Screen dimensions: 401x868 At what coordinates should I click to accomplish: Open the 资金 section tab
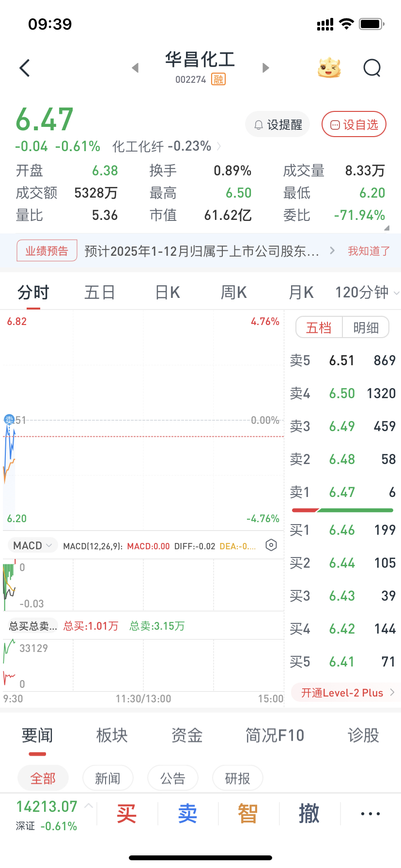click(187, 735)
